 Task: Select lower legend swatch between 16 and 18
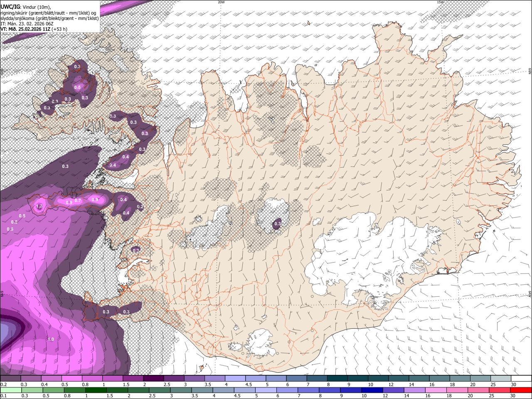click(436, 390)
